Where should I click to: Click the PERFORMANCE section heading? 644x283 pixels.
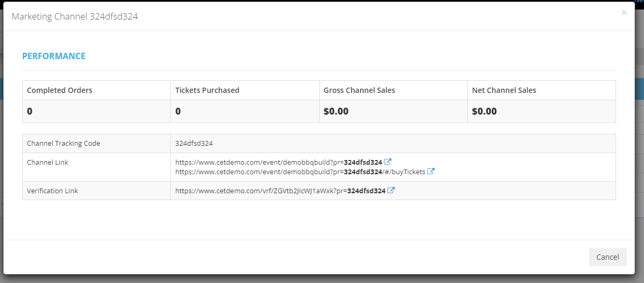coord(54,56)
